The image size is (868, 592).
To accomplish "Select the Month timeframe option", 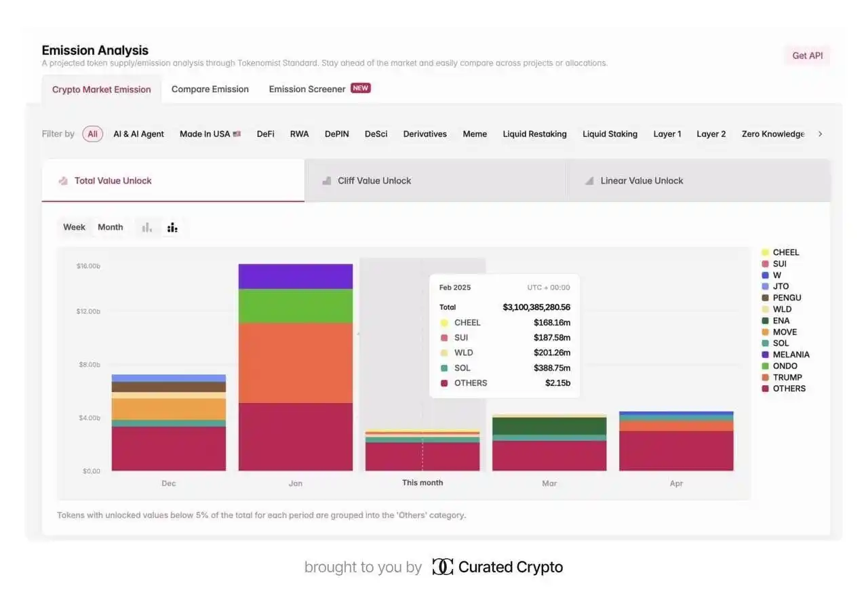I will [111, 227].
